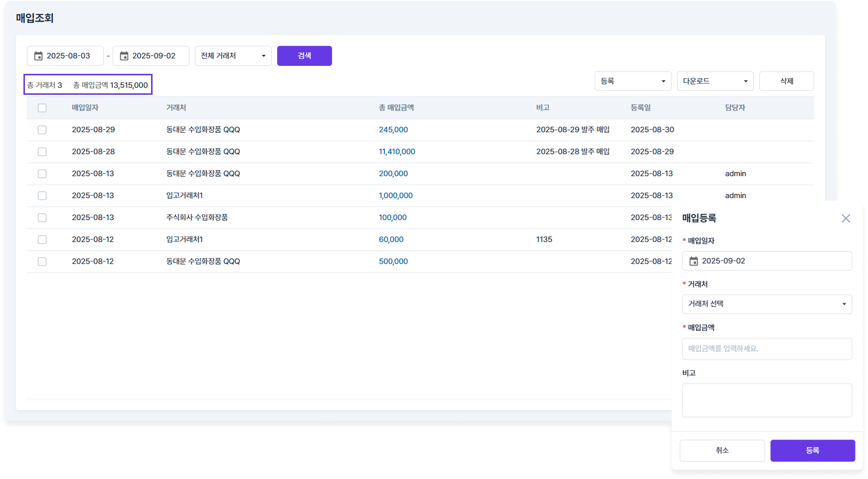Tick the checkbox for 주식회사 수입화장품 row
The image size is (868, 479).
click(42, 218)
